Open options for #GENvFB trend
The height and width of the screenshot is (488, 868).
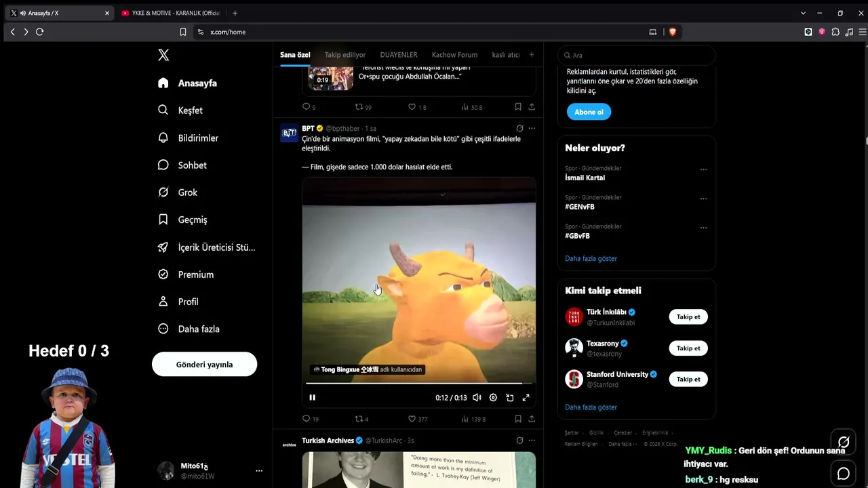703,199
